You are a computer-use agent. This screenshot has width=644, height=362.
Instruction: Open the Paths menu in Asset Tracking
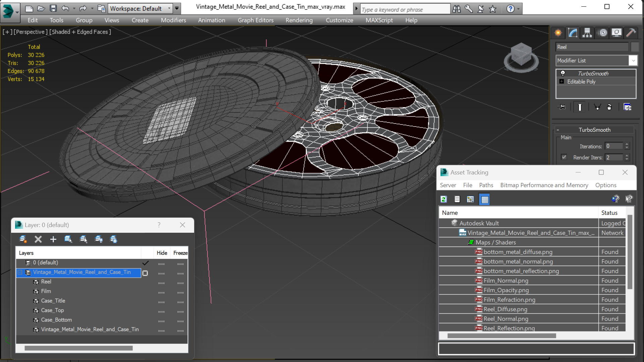(486, 185)
